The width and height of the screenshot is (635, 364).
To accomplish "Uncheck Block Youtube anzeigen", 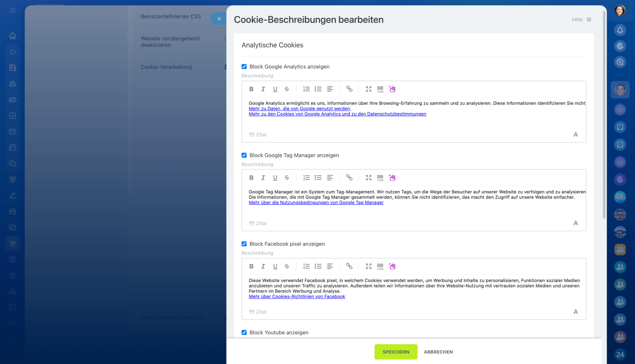I will 244,332.
